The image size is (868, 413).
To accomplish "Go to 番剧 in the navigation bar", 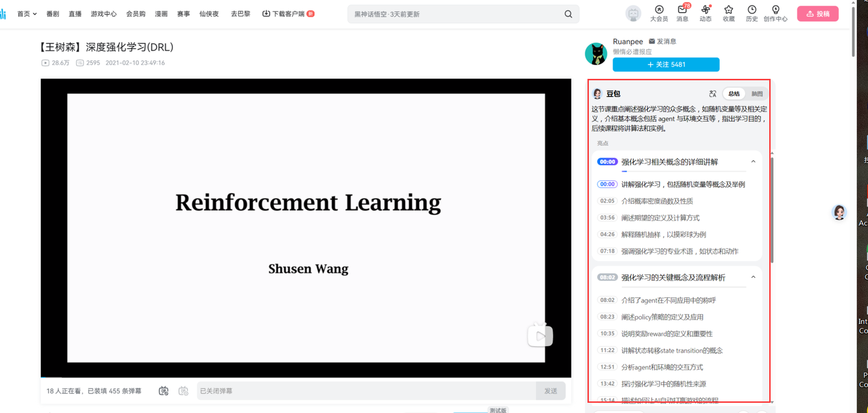I will (53, 14).
